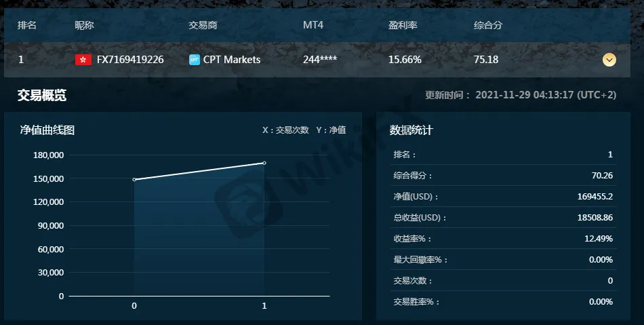
Task: Click the 60,000 y-axis label
Action: 51,250
